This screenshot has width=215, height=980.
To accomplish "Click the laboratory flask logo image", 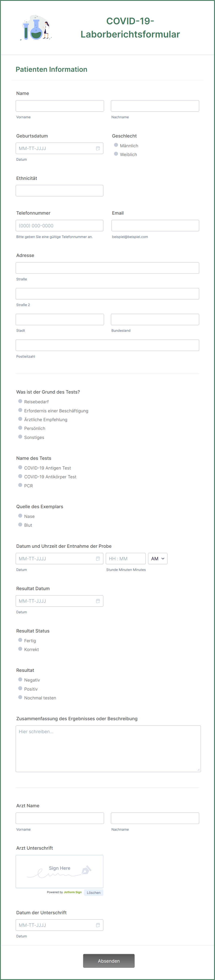I will (x=36, y=28).
